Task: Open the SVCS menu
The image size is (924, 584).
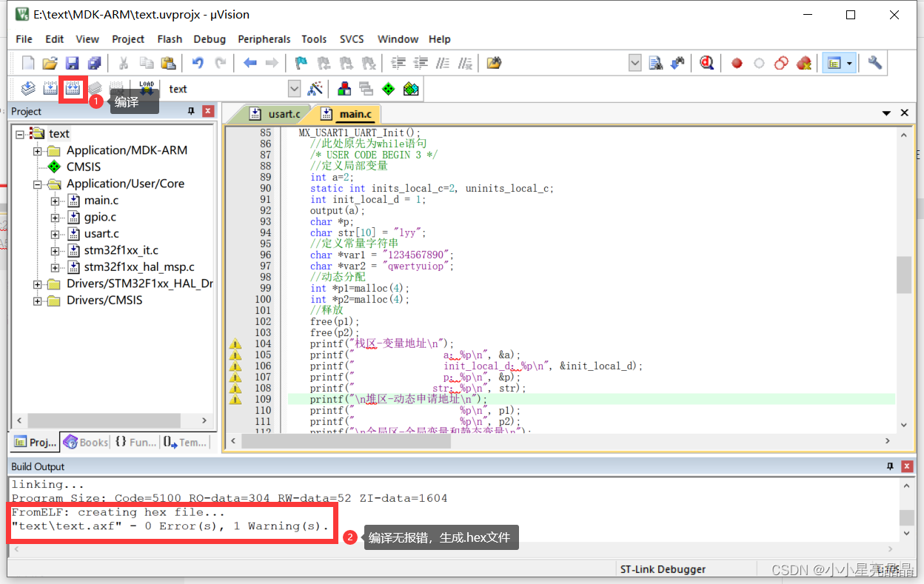Action: click(352, 39)
